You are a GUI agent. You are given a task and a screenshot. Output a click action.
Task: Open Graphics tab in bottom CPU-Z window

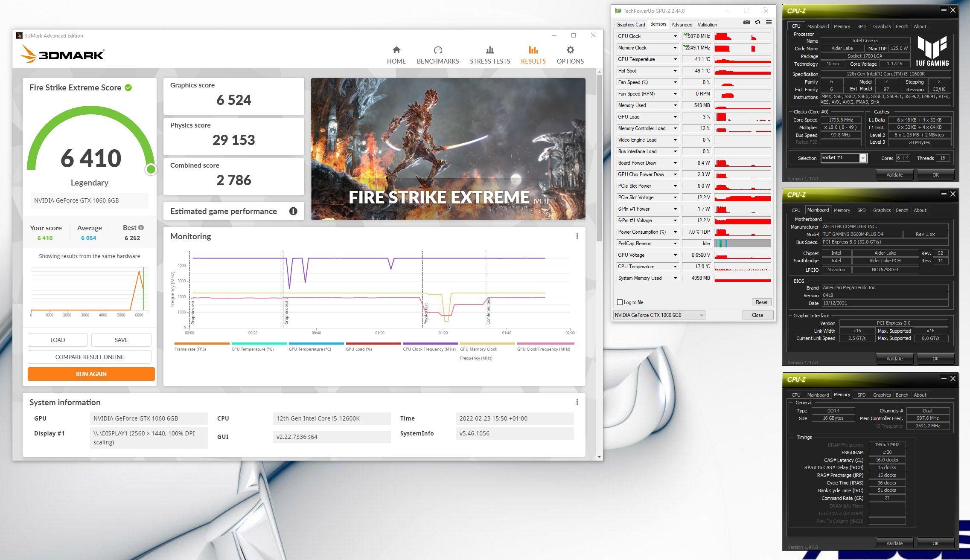[882, 395]
